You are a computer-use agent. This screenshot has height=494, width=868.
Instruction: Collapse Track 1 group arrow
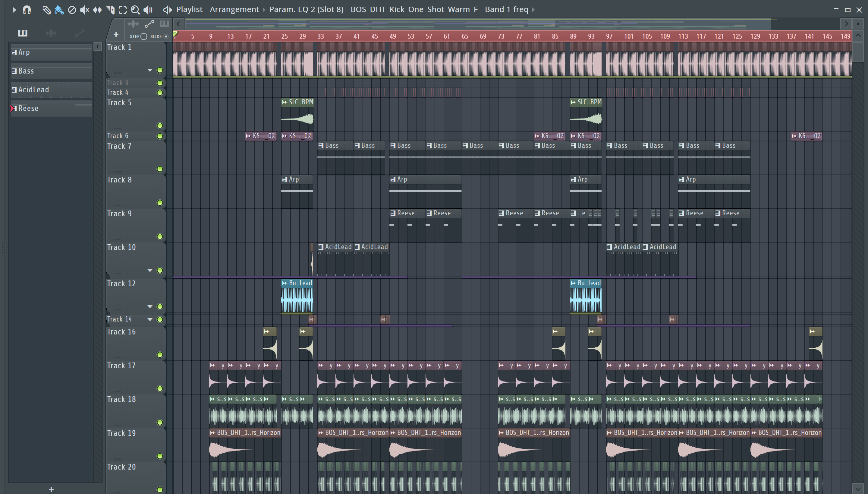[150, 70]
